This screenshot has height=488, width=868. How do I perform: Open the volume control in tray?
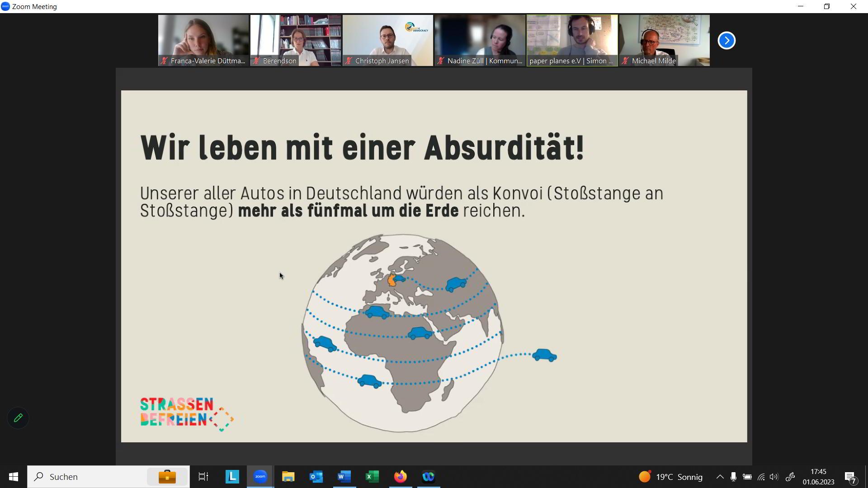(x=774, y=477)
